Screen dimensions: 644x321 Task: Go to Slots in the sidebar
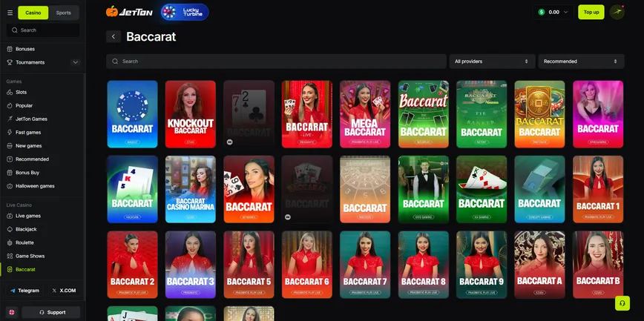21,92
